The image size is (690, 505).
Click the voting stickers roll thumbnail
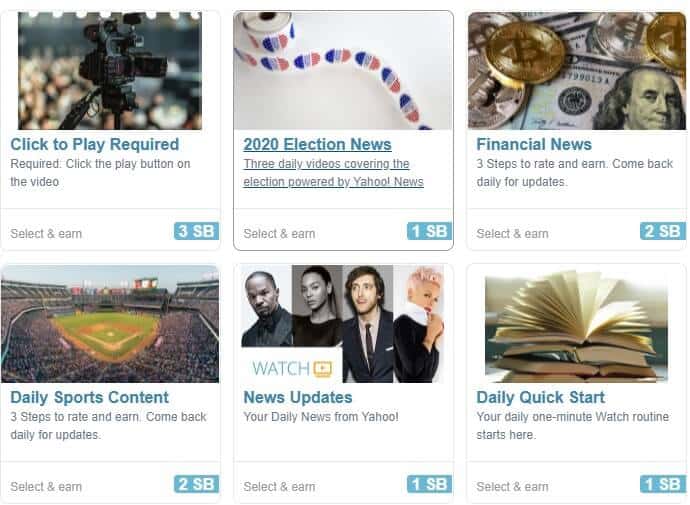point(343,71)
